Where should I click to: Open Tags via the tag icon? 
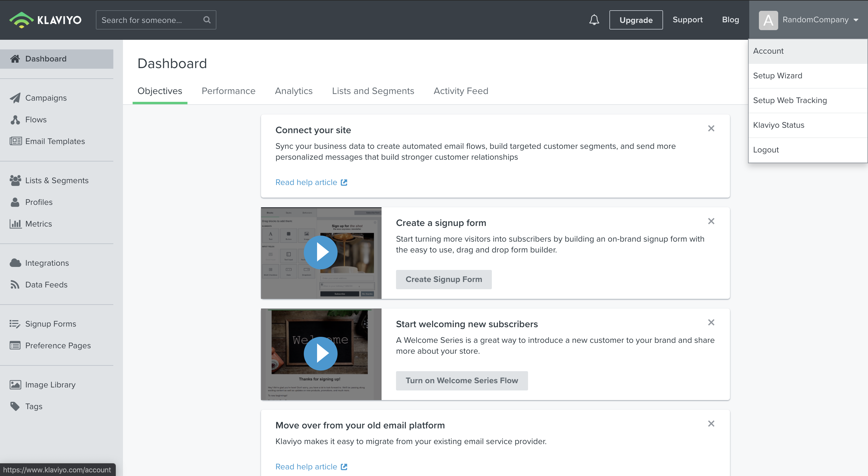point(15,406)
